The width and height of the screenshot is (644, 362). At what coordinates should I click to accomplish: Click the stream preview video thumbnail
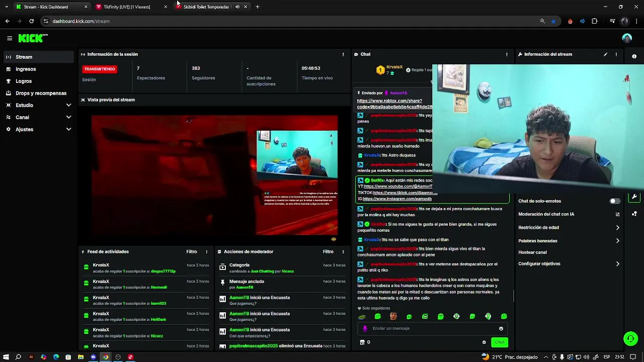[214, 175]
